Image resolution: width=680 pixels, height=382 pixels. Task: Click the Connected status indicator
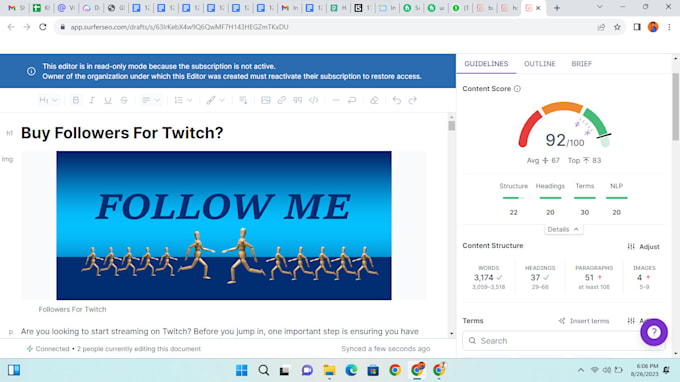coord(48,349)
